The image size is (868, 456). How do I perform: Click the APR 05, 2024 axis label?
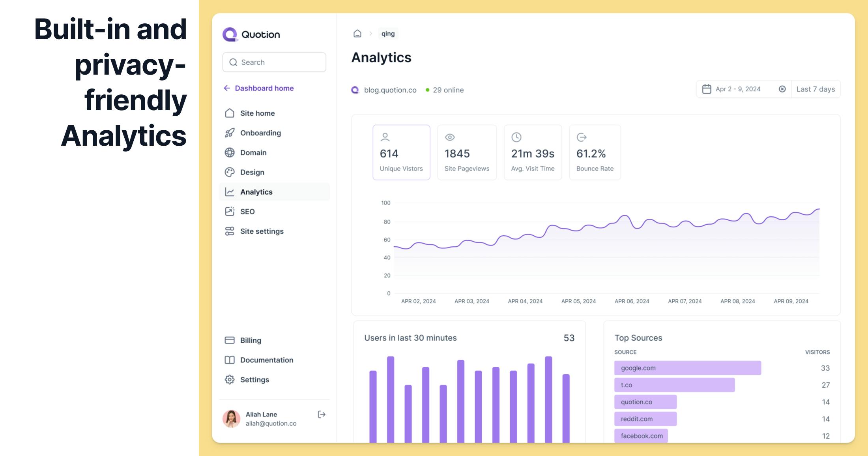(x=578, y=301)
